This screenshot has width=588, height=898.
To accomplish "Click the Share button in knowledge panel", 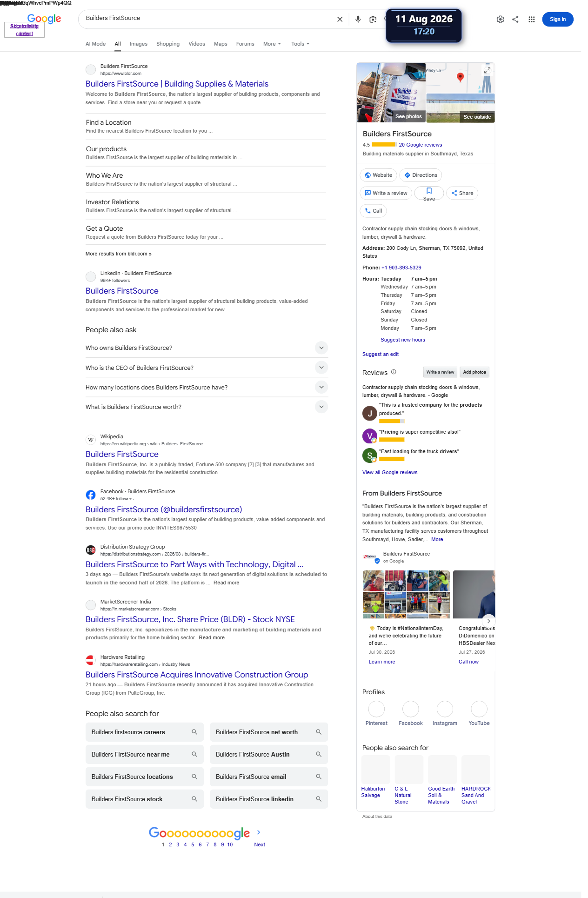I will point(462,193).
